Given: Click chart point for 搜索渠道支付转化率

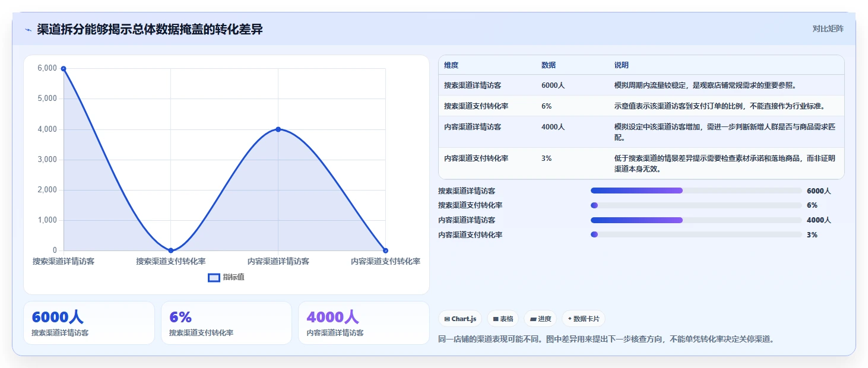Looking at the screenshot, I should [x=171, y=250].
